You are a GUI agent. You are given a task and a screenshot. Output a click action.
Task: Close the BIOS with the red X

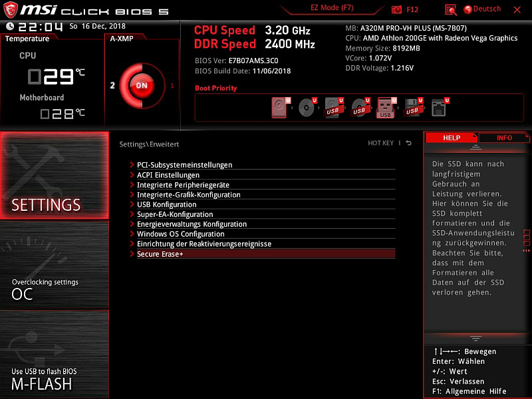[517, 10]
